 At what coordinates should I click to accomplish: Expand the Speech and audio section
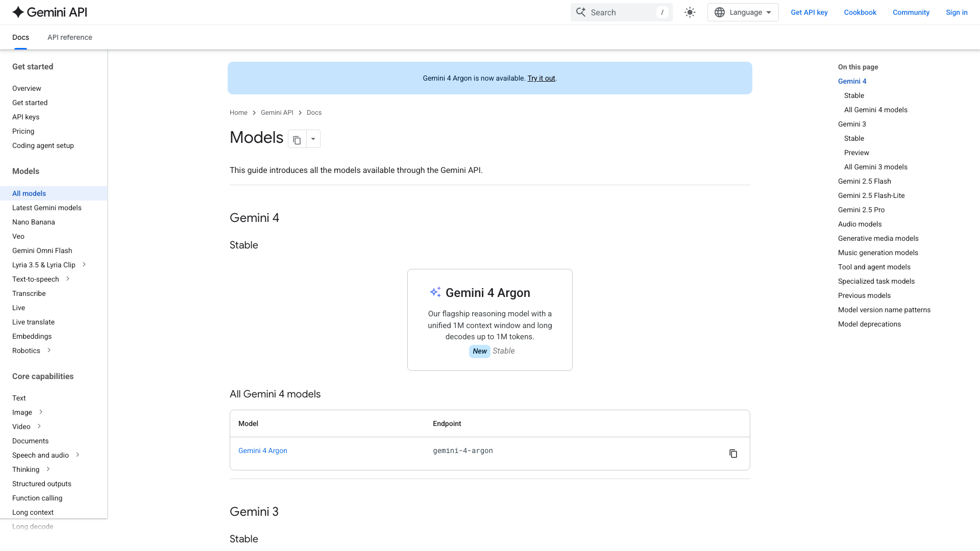(x=78, y=455)
